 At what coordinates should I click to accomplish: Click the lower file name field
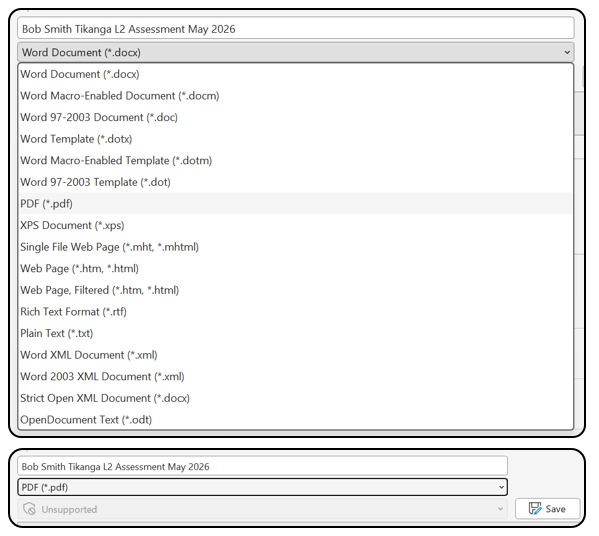pos(262,466)
